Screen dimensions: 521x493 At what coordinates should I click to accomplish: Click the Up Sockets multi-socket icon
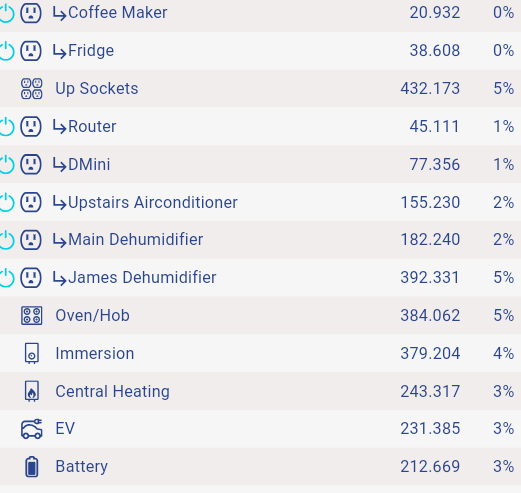coord(32,88)
